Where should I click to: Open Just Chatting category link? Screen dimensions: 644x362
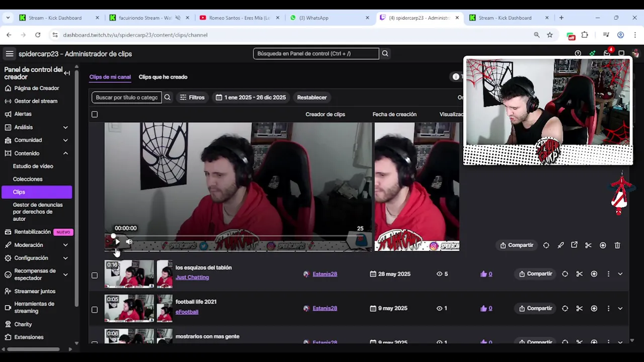tap(192, 277)
